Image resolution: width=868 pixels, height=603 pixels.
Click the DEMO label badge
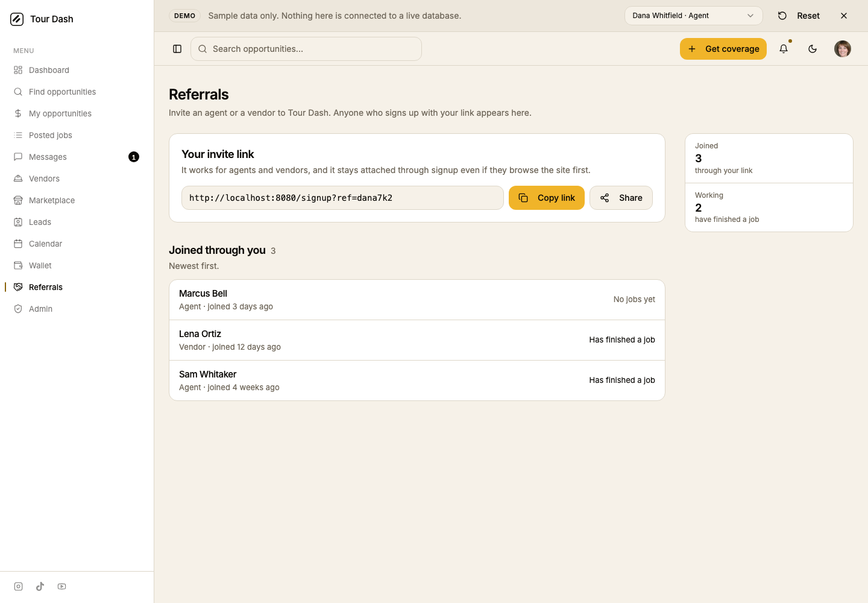(184, 16)
